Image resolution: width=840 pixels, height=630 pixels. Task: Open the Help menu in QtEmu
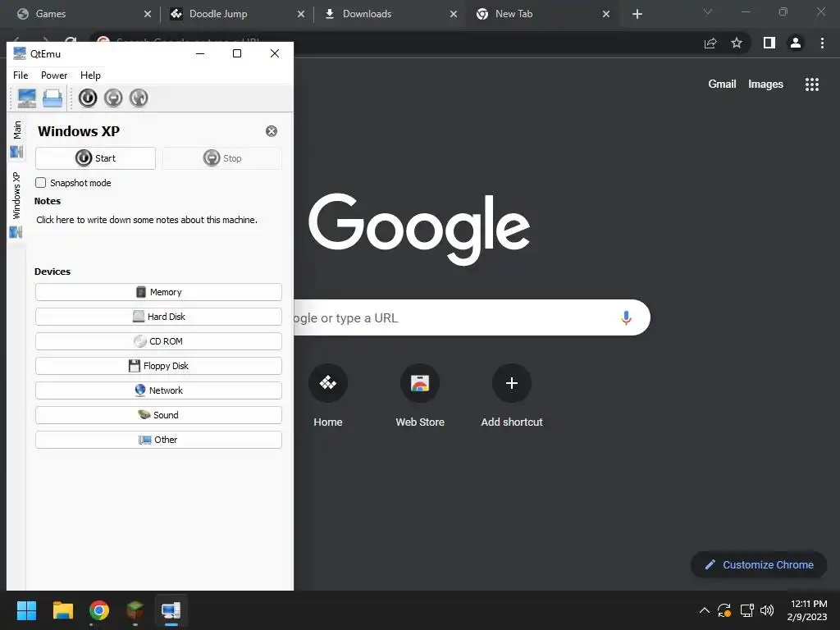pyautogui.click(x=90, y=75)
